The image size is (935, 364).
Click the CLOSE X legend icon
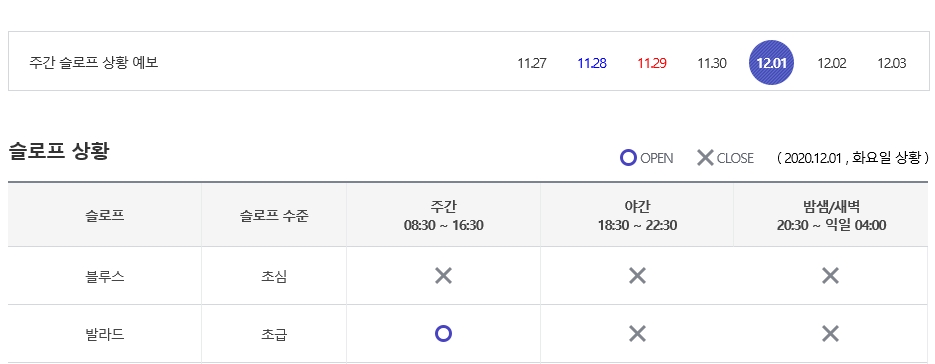705,158
